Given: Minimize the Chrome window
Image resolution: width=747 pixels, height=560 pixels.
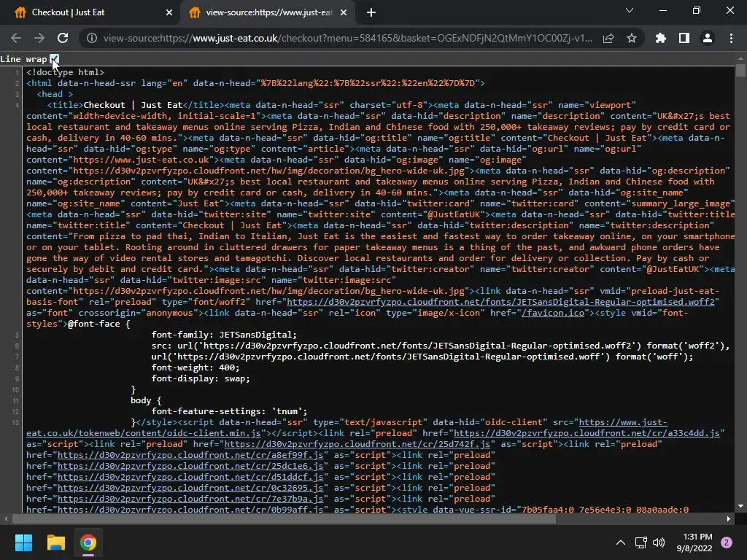Looking at the screenshot, I should 662,10.
